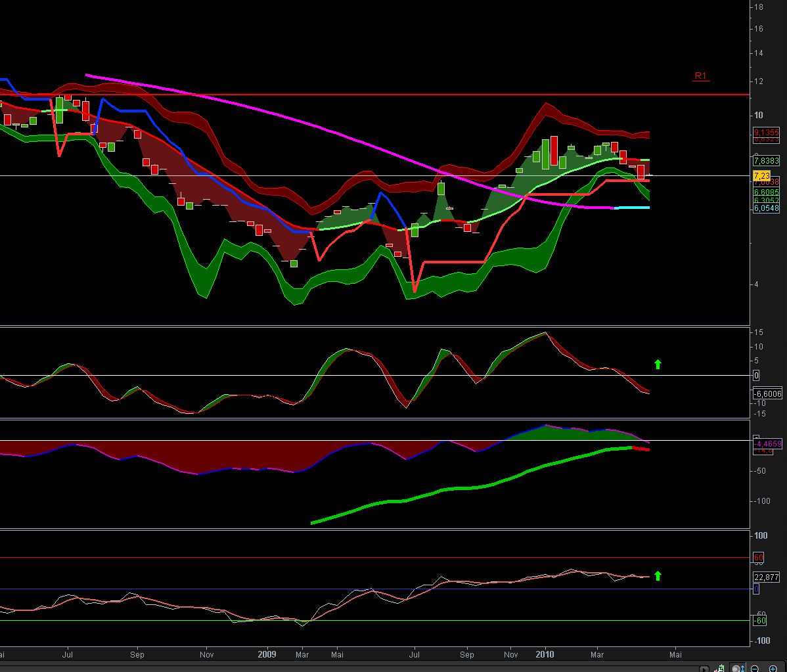Click the Mar label right of 2010
787x672 pixels.
(x=597, y=654)
